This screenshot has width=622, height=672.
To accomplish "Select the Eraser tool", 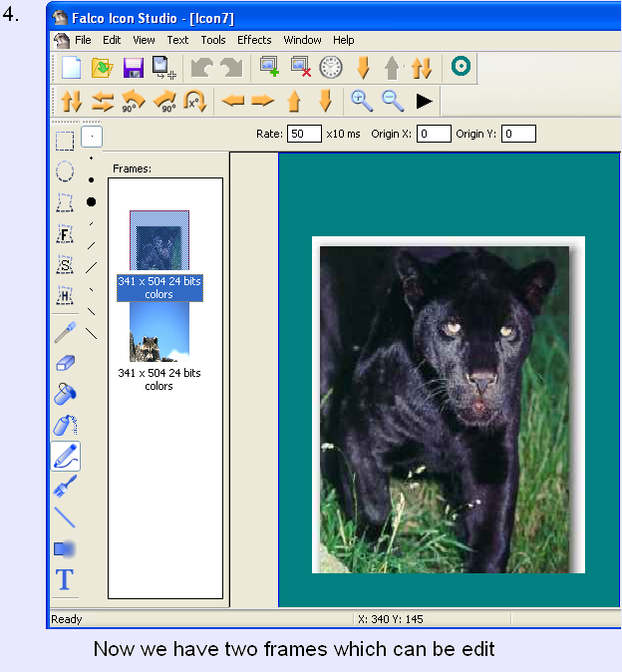I will [66, 364].
